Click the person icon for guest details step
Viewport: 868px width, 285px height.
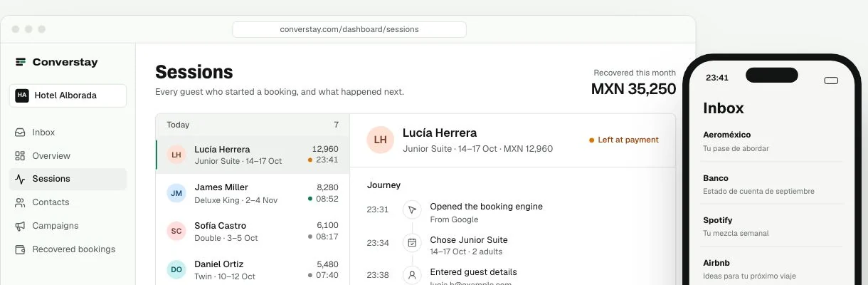tap(412, 275)
